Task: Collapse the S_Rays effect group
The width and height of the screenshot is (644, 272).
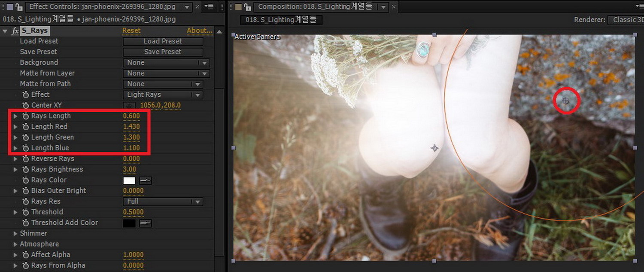Action: (5, 31)
